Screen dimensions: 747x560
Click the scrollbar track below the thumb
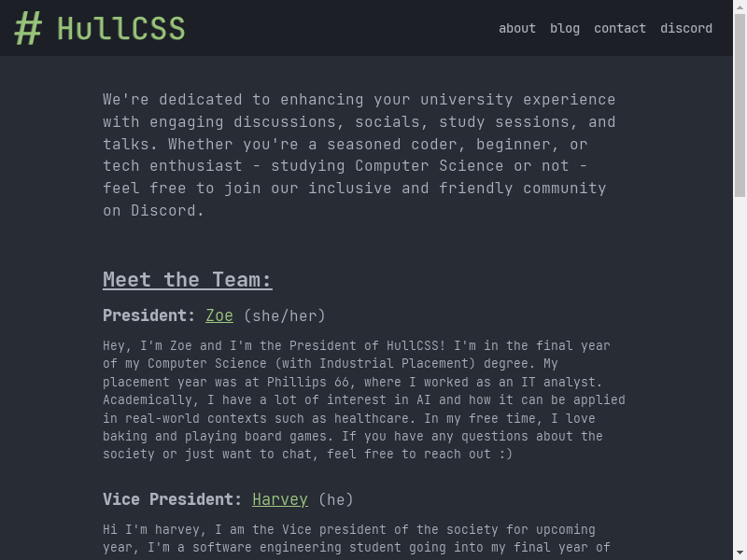point(740,373)
